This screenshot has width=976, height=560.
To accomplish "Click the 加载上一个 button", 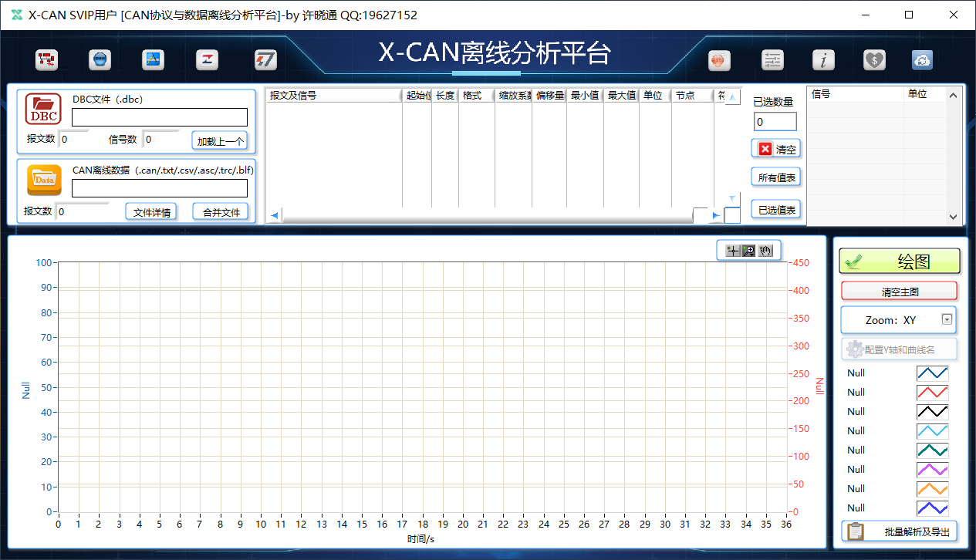I will tap(220, 140).
